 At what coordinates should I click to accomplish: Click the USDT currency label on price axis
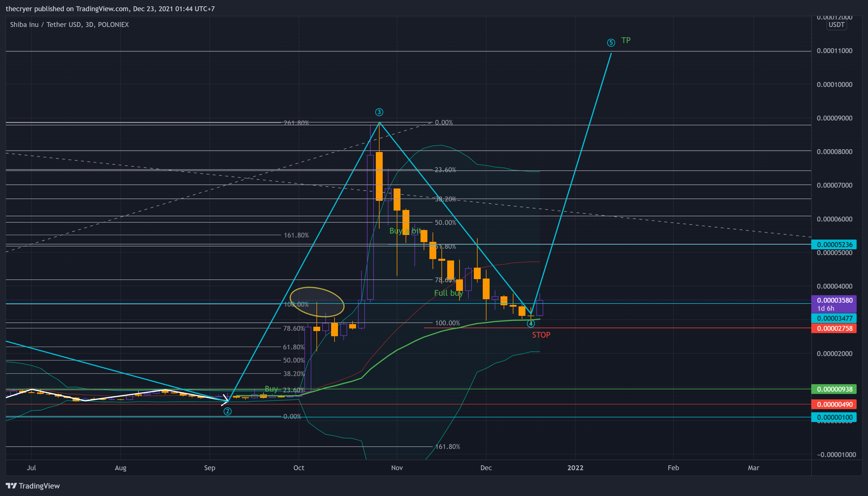coord(836,25)
